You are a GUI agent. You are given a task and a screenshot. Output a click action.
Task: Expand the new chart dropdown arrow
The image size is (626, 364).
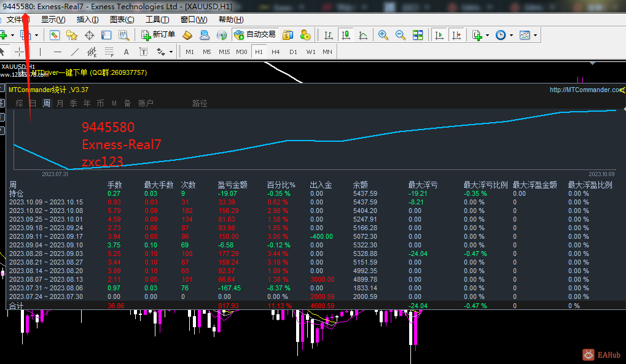pyautogui.click(x=12, y=36)
